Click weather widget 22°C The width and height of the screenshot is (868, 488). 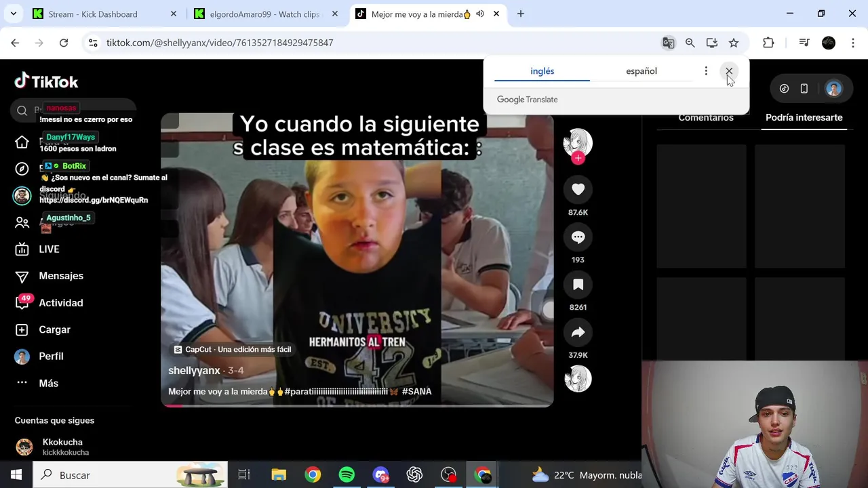click(x=587, y=475)
